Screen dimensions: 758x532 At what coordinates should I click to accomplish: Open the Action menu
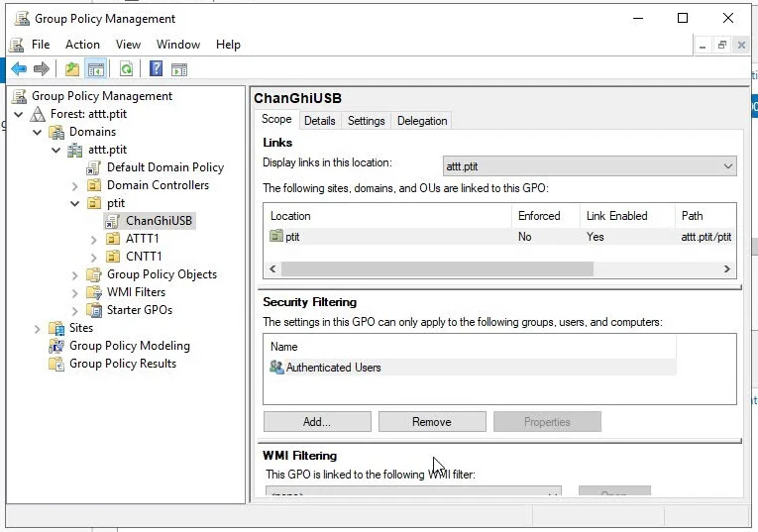click(x=82, y=45)
